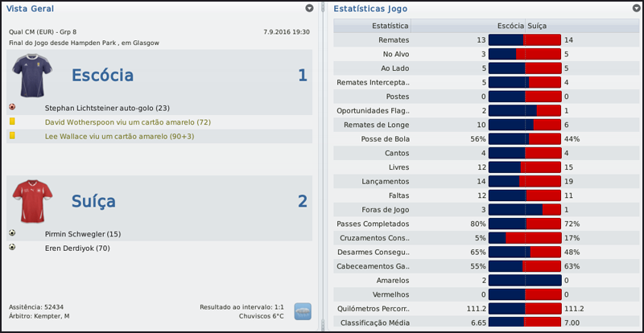Click the goal ball icon beside Schwegler
Screen dimensions: 644x333
click(12, 233)
